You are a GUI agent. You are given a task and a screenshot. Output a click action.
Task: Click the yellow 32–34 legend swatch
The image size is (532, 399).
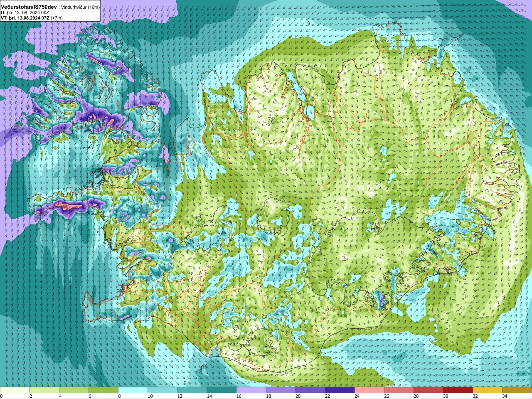(x=487, y=391)
